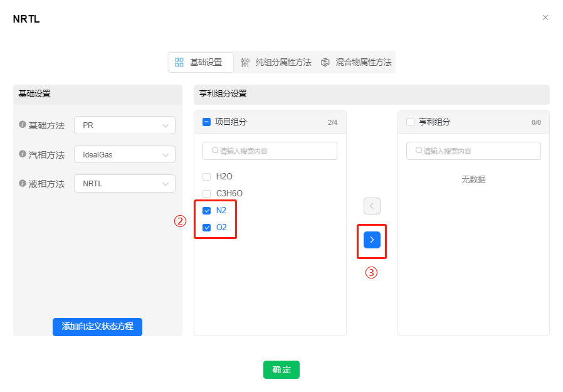Focus the 项目组分 search input field
This screenshot has height=392, width=563.
(x=270, y=151)
